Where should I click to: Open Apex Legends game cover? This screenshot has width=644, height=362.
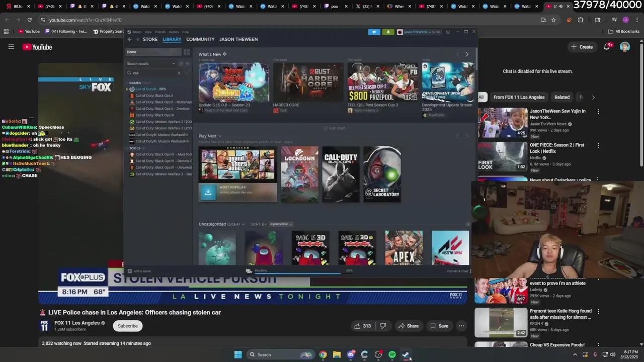pos(404,247)
